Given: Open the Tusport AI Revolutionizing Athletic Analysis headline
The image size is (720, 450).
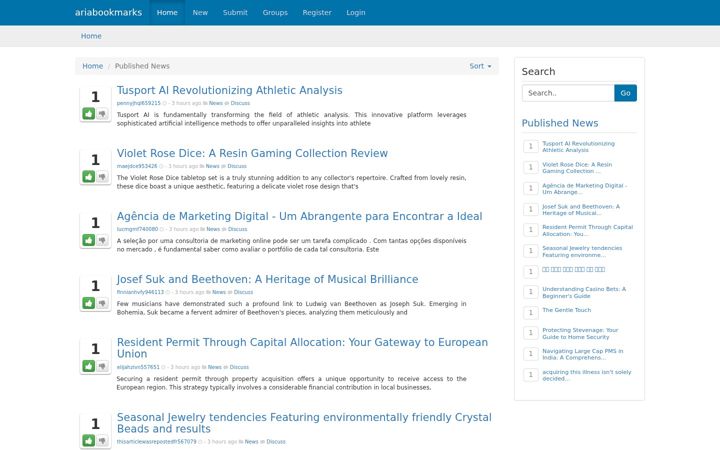Looking at the screenshot, I should [x=230, y=90].
